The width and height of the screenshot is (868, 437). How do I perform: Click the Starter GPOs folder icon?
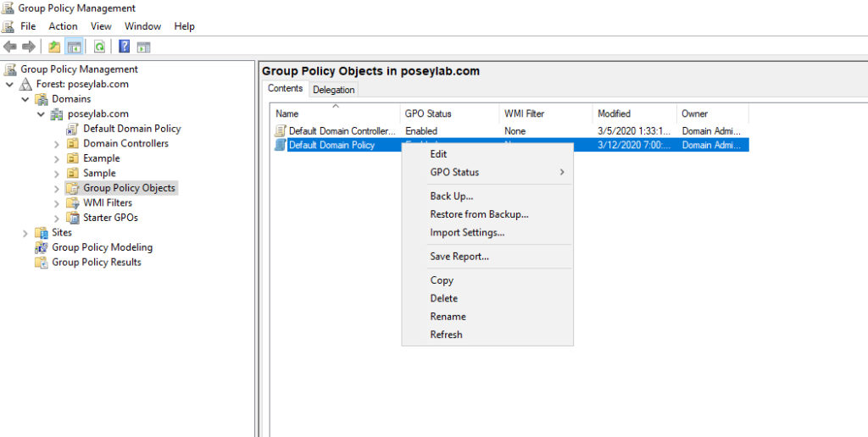pos(73,218)
